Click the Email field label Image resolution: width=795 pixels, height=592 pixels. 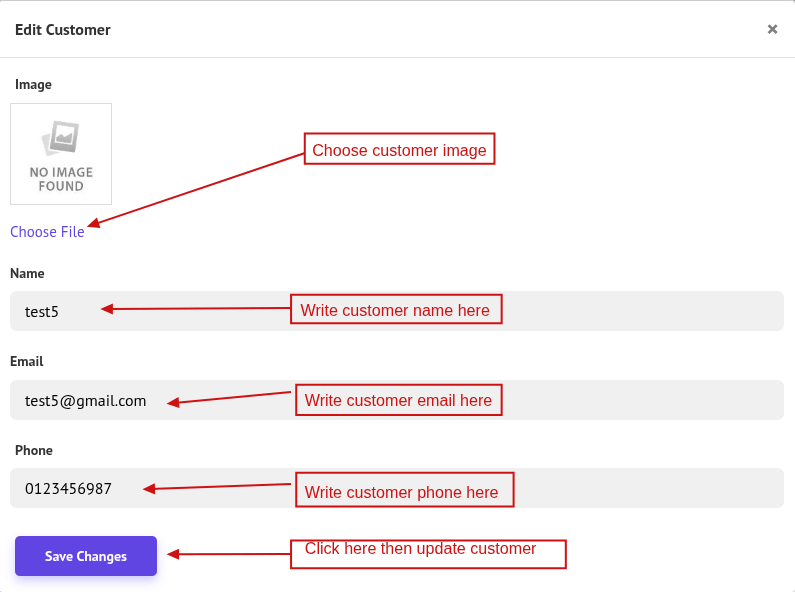click(27, 361)
